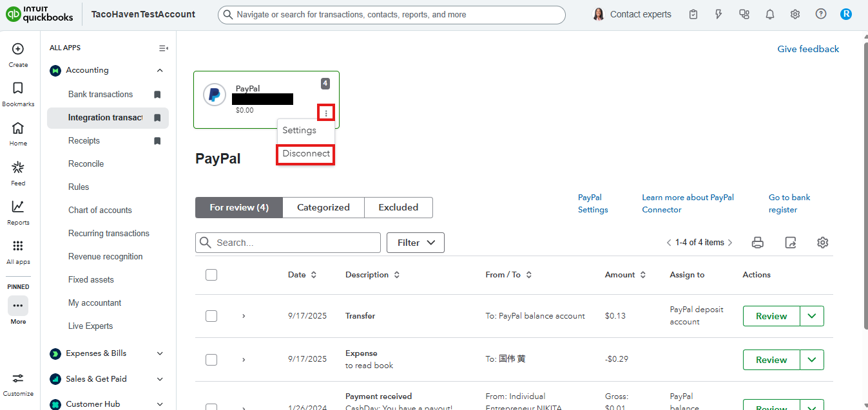Open Chart of accounts
Screen dimensions: 868x410
coord(100,210)
